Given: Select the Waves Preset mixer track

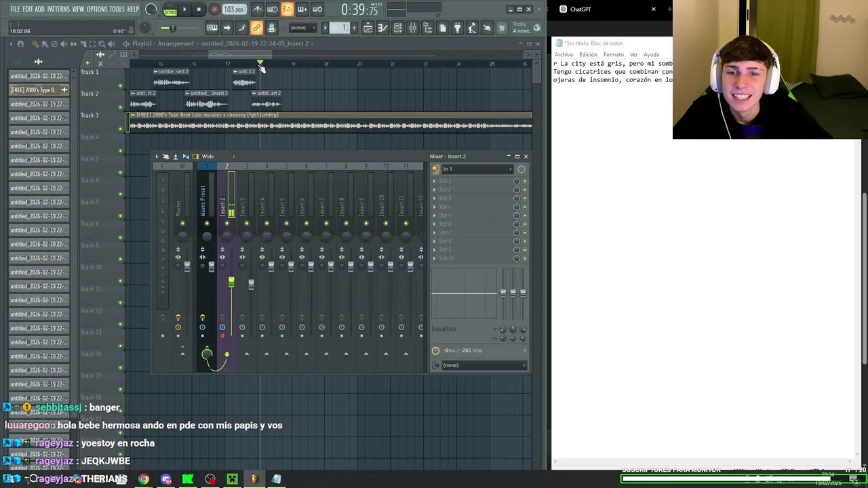Looking at the screenshot, I should 203,201.
